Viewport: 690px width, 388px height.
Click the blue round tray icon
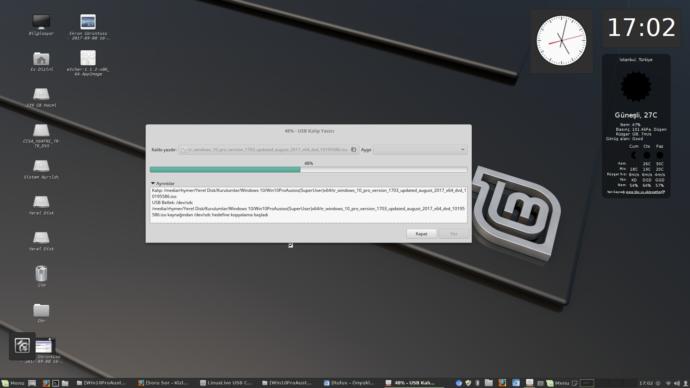tap(459, 383)
